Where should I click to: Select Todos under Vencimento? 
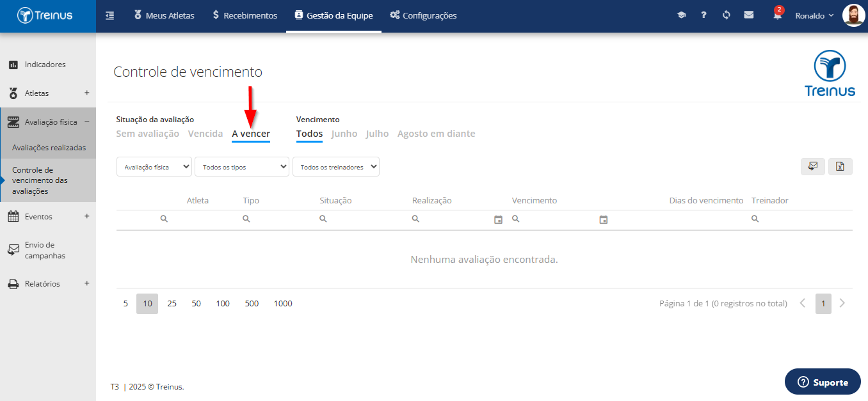pyautogui.click(x=309, y=134)
